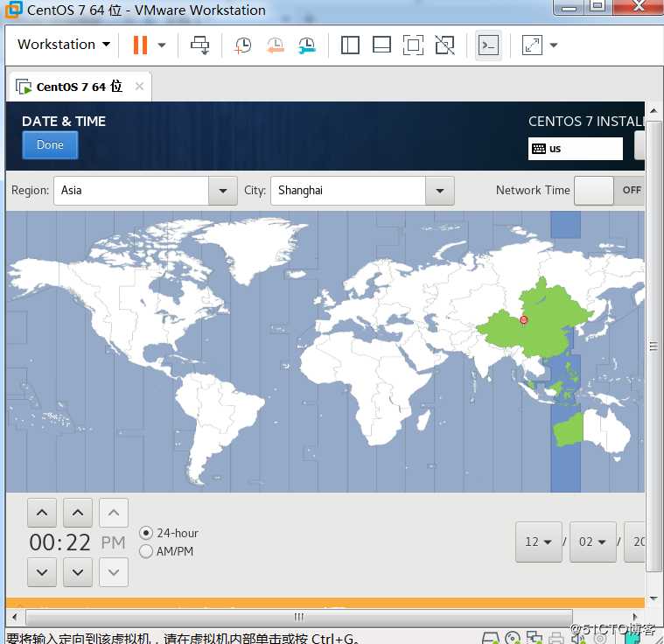Expand the power options dropdown arrow
This screenshot has width=664, height=644.
162,45
